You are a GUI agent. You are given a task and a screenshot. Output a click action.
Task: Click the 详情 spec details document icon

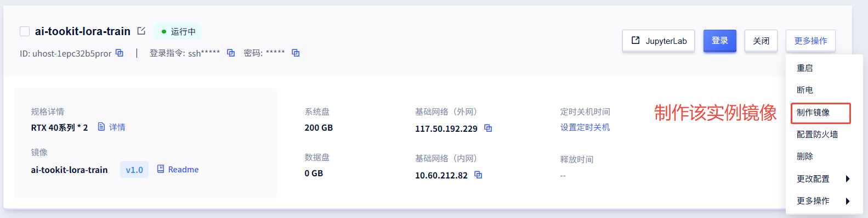[101, 127]
